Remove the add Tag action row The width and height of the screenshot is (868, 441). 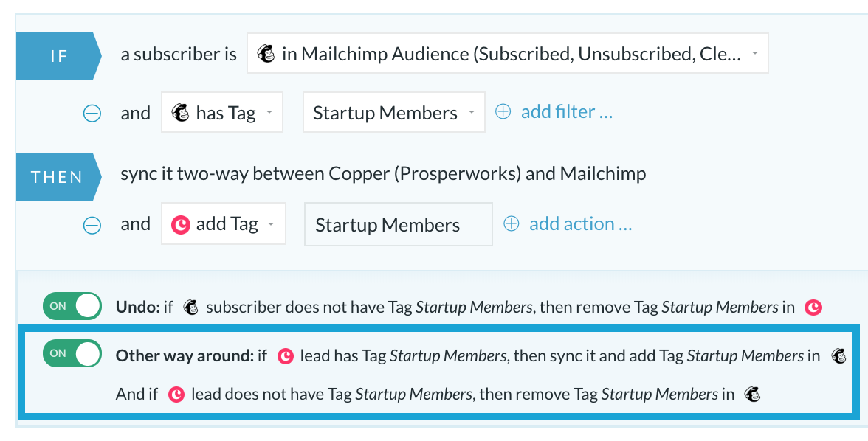click(x=92, y=225)
